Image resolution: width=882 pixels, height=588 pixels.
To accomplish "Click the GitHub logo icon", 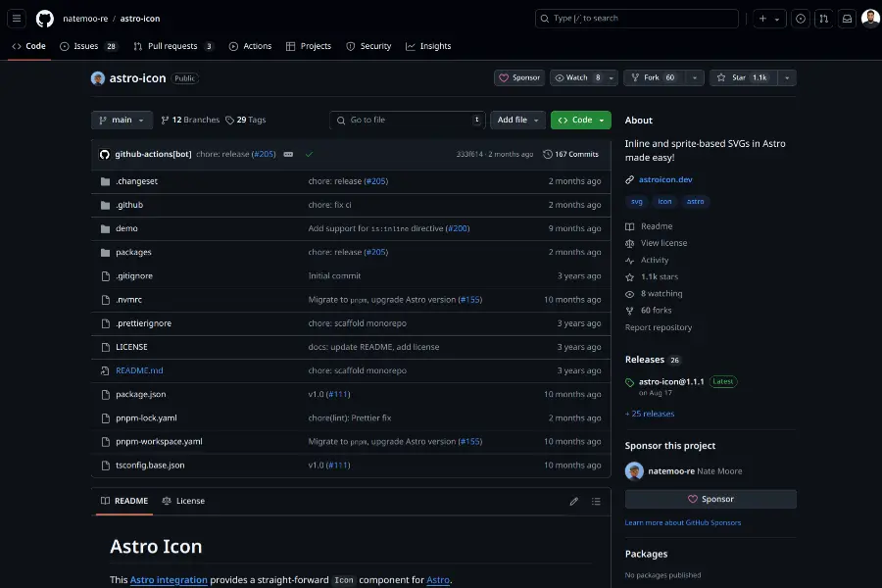I will [x=45, y=19].
